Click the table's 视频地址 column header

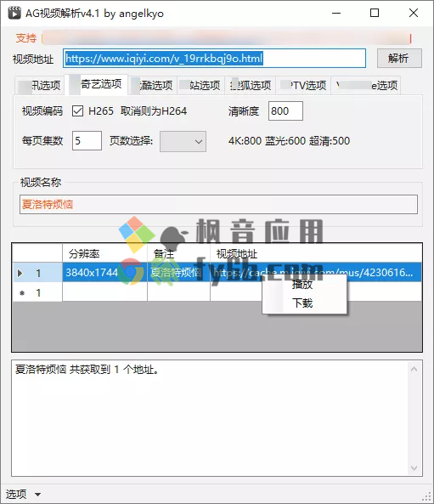click(316, 253)
